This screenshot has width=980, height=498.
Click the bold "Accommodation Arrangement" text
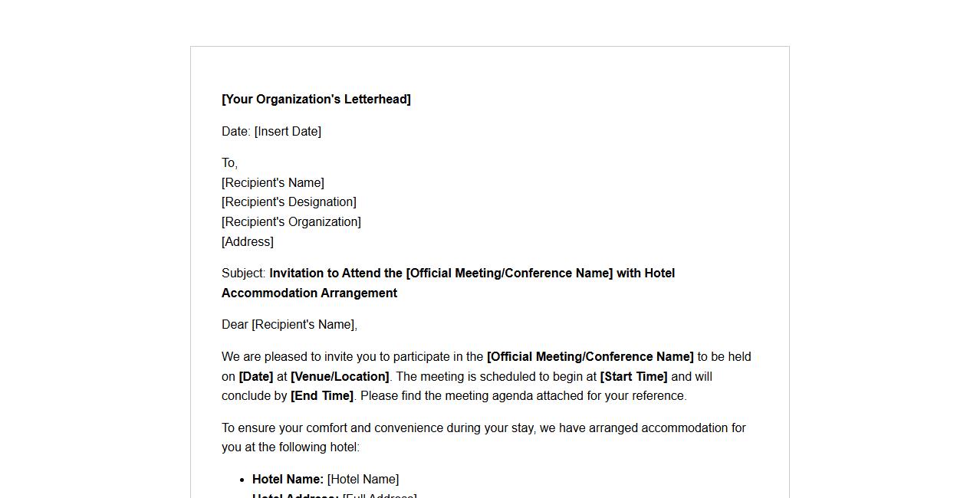[x=309, y=293]
